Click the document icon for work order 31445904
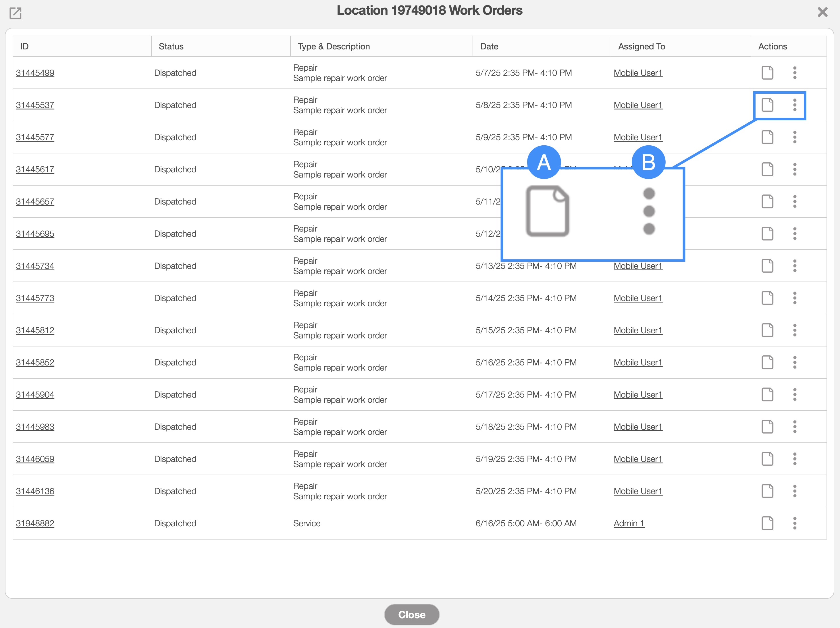The height and width of the screenshot is (628, 840). click(767, 394)
